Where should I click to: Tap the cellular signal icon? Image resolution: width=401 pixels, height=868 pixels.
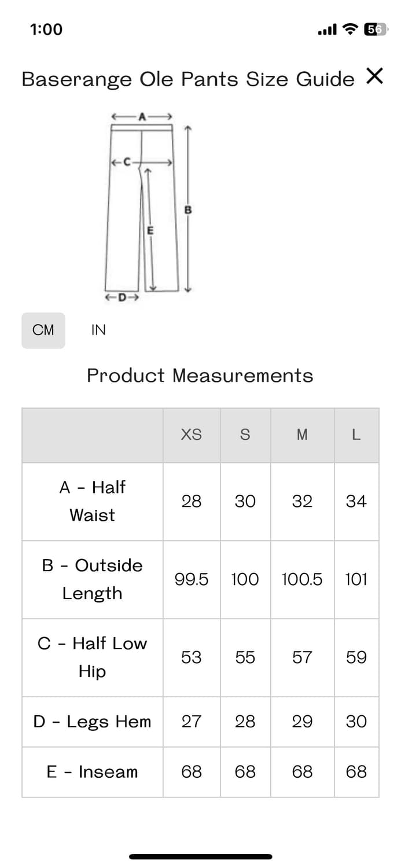coord(328,29)
